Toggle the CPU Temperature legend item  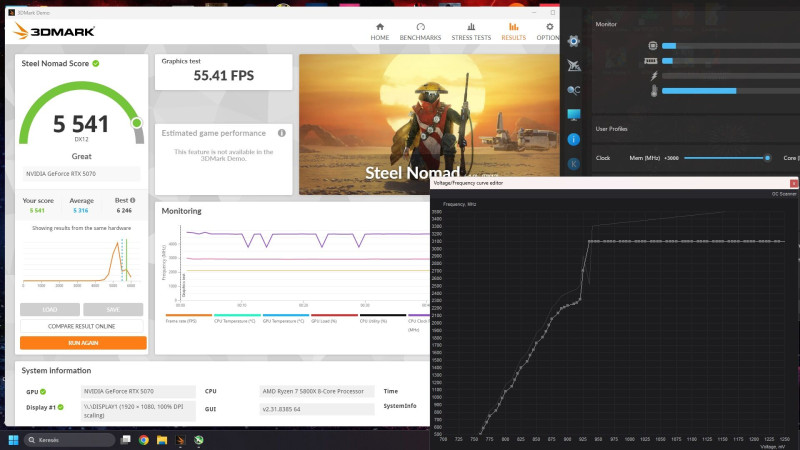pyautogui.click(x=237, y=318)
